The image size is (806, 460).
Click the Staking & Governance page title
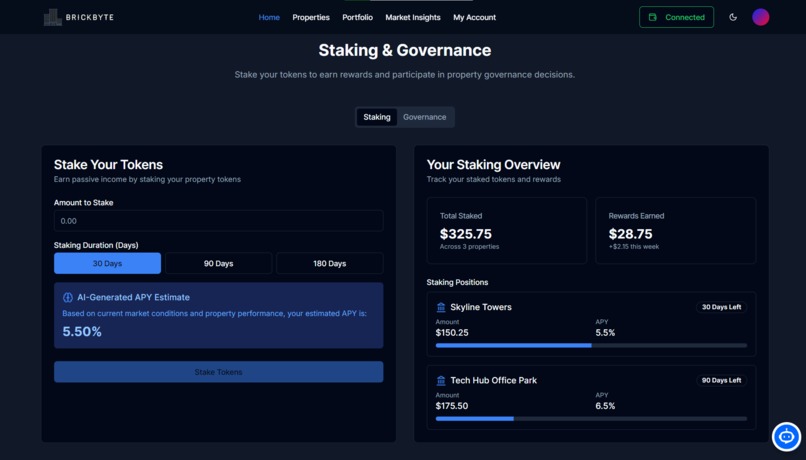coord(405,50)
